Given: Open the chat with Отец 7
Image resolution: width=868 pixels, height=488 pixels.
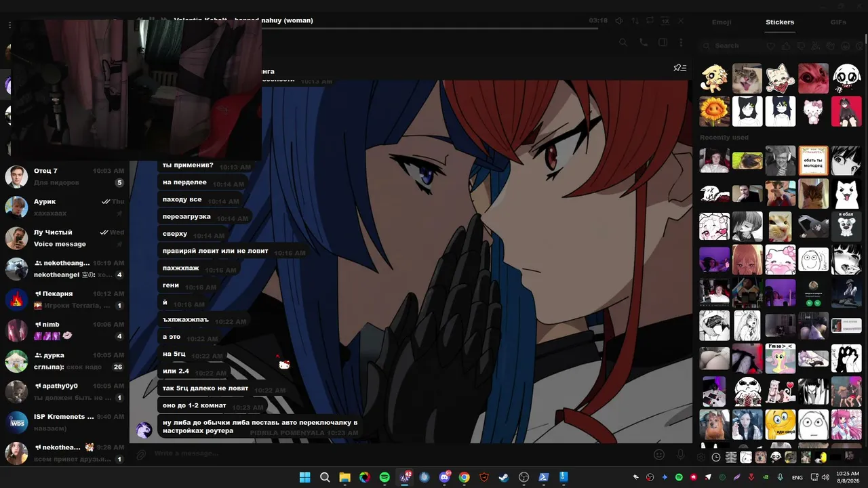Looking at the screenshot, I should [64, 177].
